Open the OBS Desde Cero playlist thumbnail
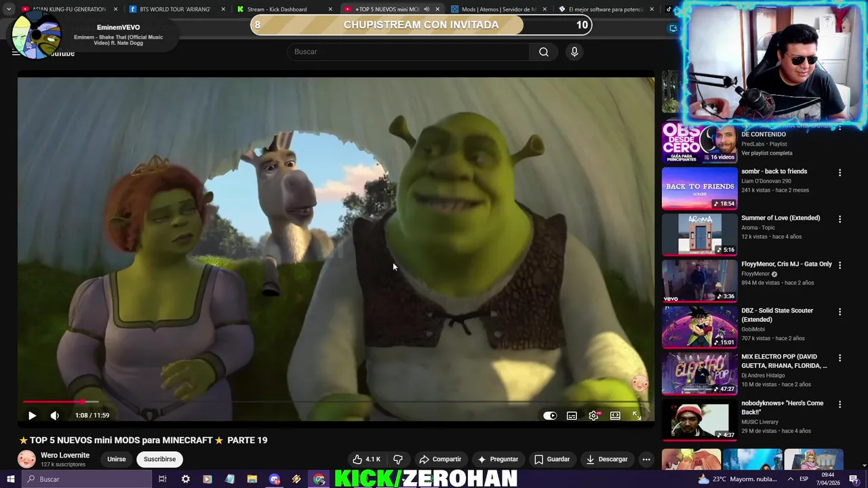This screenshot has width=868, height=488. pyautogui.click(x=699, y=143)
